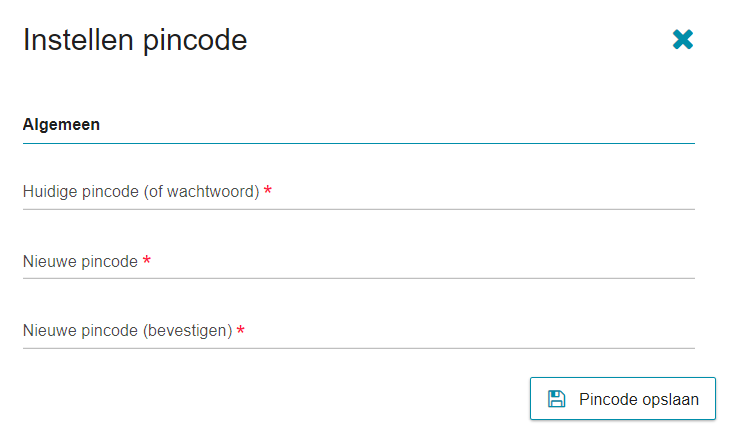The width and height of the screenshot is (729, 439).
Task: Click red asterisk beside the Nieuwe pincode label
Action: [147, 261]
